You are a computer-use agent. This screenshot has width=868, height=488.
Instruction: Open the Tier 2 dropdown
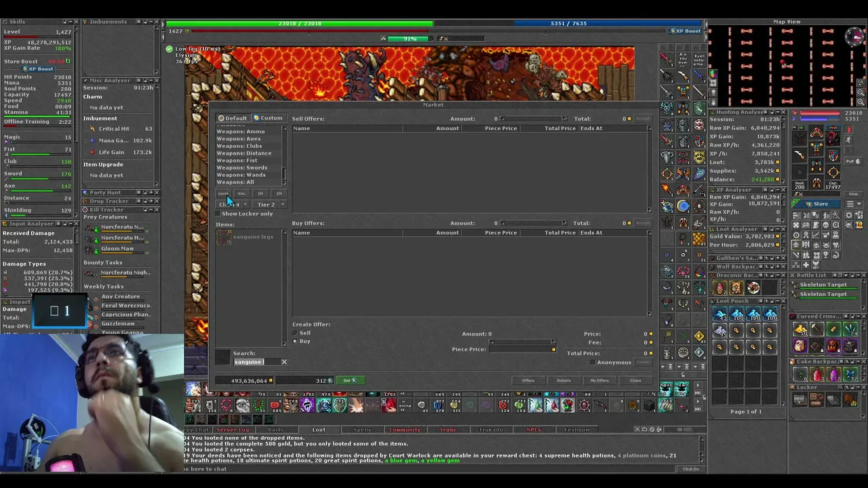(x=270, y=205)
